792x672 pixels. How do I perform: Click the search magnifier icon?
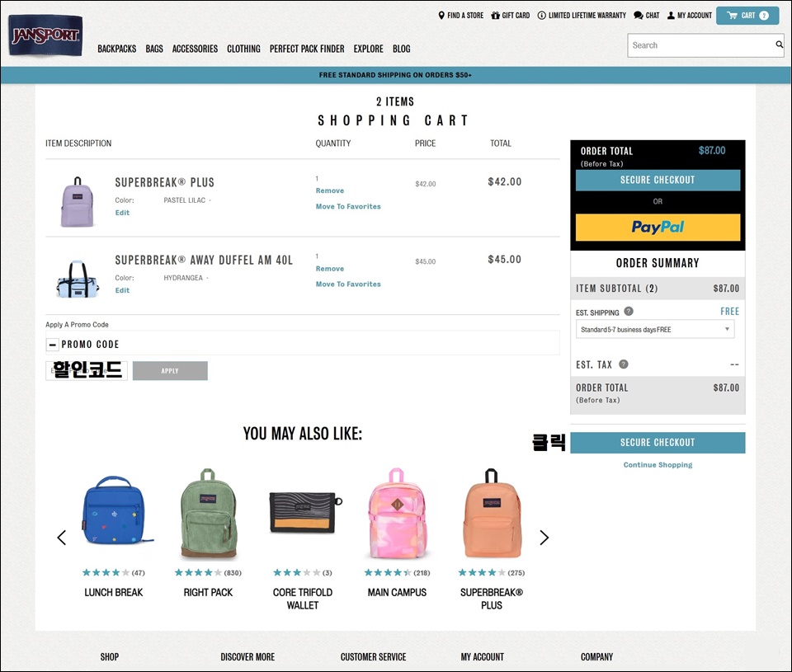[x=780, y=45]
